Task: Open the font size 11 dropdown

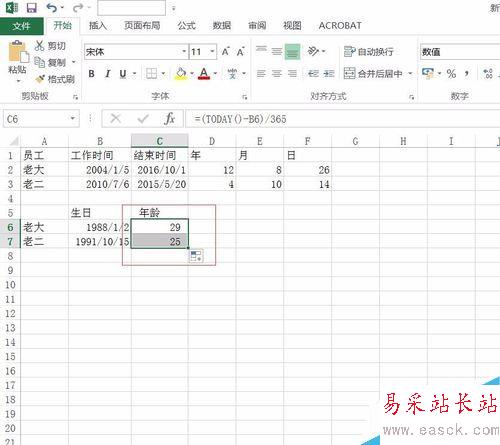Action: 212,52
